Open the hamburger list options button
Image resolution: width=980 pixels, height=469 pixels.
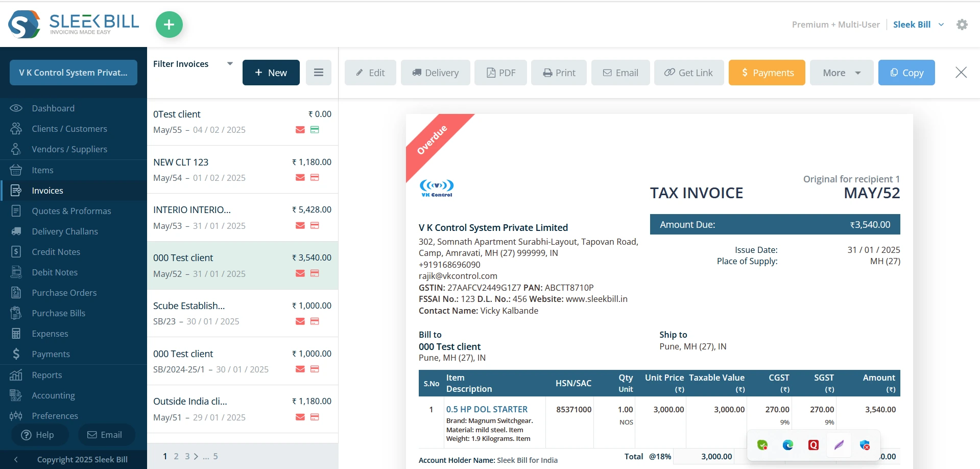(319, 73)
